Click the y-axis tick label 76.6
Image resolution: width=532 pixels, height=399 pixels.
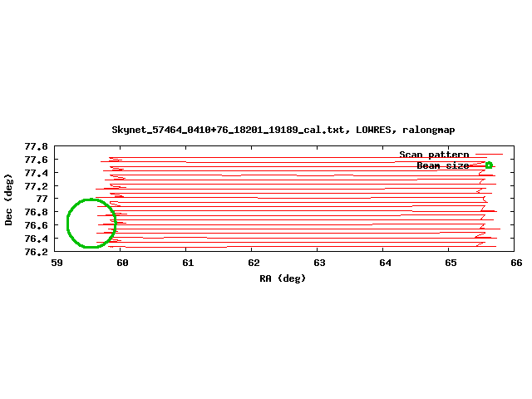pyautogui.click(x=36, y=225)
